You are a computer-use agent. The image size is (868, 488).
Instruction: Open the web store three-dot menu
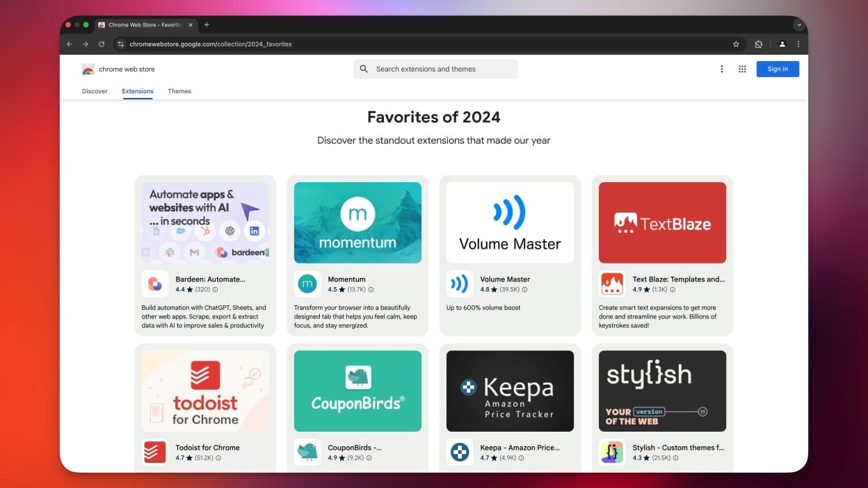click(721, 69)
